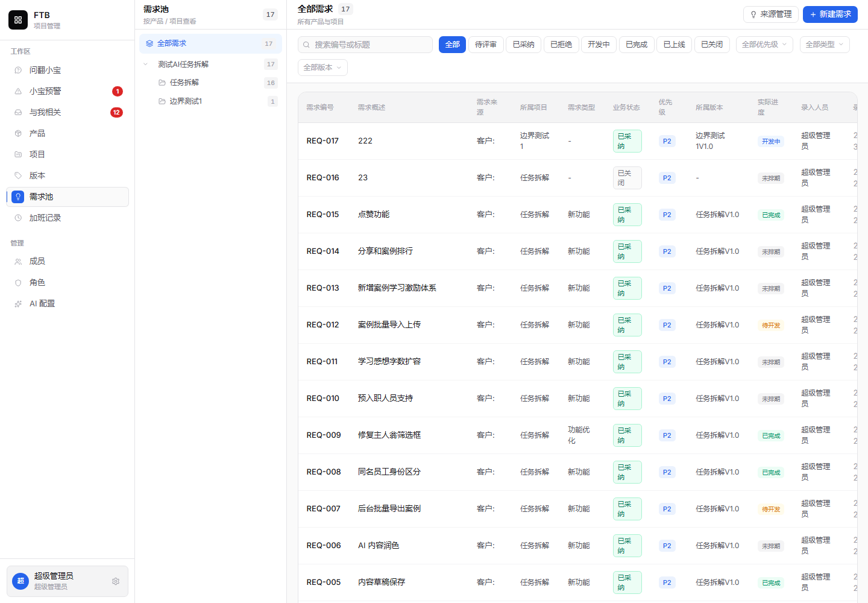Click requirement title 修复主人翁筛选框
This screenshot has width=868, height=603.
coord(389,435)
